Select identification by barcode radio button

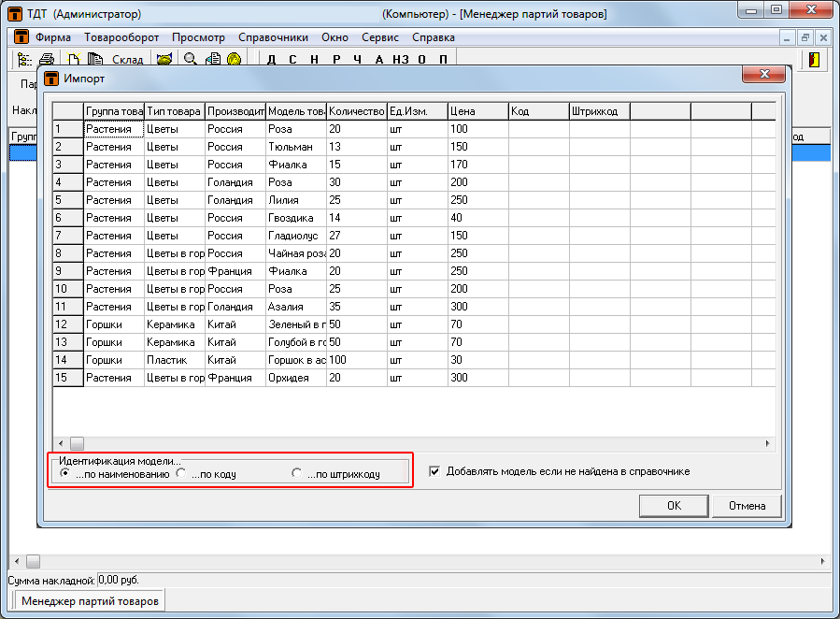[x=297, y=473]
